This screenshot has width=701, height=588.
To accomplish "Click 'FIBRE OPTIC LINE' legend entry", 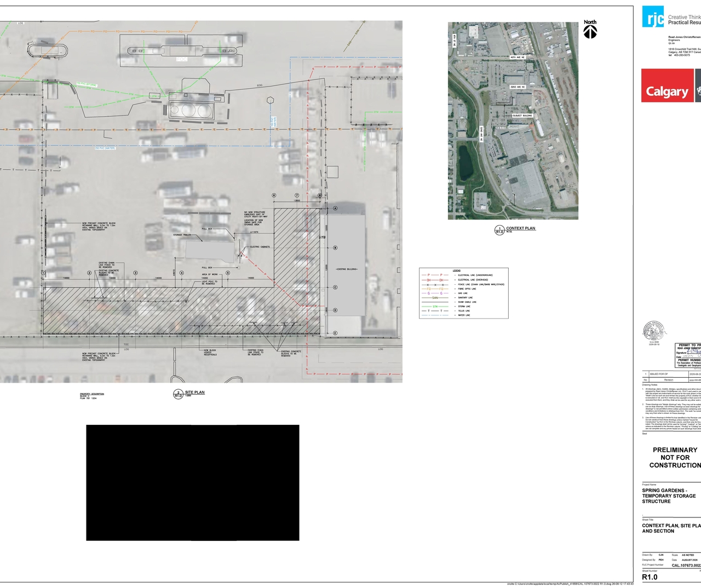I will 467,289.
